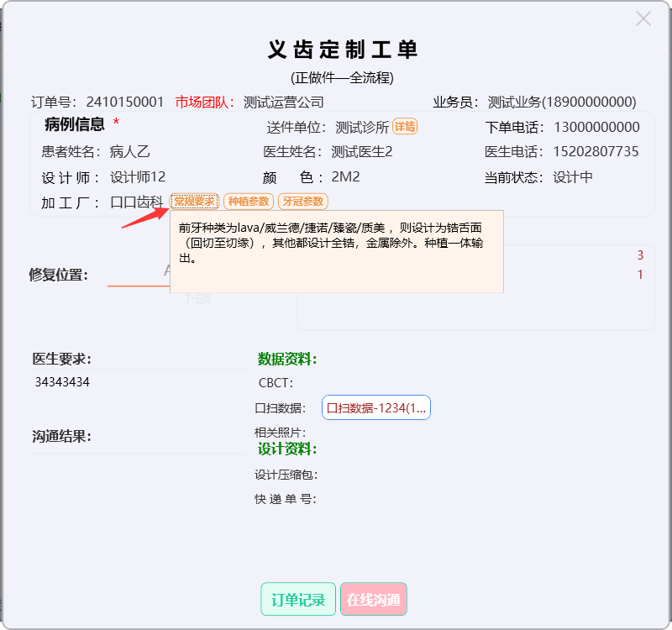
Task: Open the 口扫数据-1234 file link
Action: pyautogui.click(x=376, y=408)
